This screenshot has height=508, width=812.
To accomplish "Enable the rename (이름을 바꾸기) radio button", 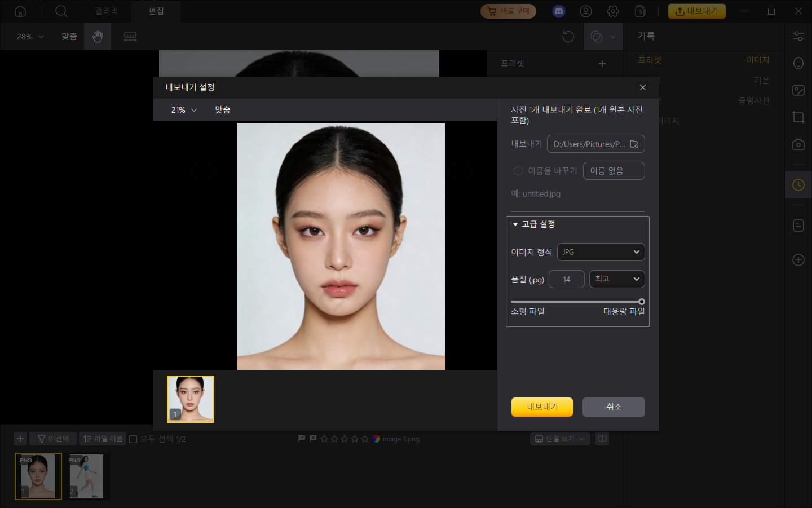I will point(518,171).
